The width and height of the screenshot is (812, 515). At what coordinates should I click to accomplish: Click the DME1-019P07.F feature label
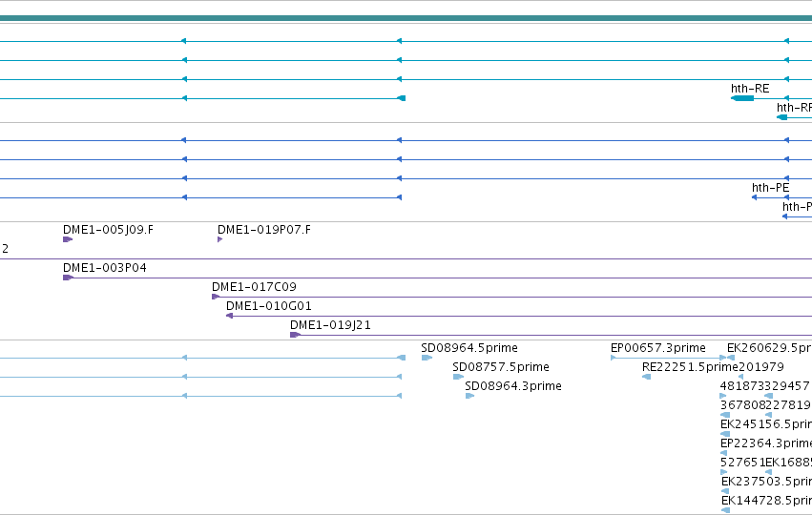(x=264, y=230)
